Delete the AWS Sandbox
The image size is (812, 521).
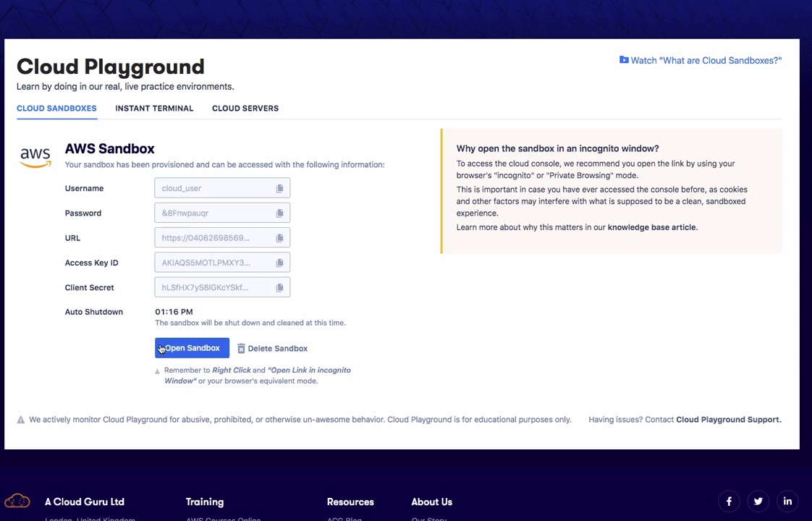(272, 349)
